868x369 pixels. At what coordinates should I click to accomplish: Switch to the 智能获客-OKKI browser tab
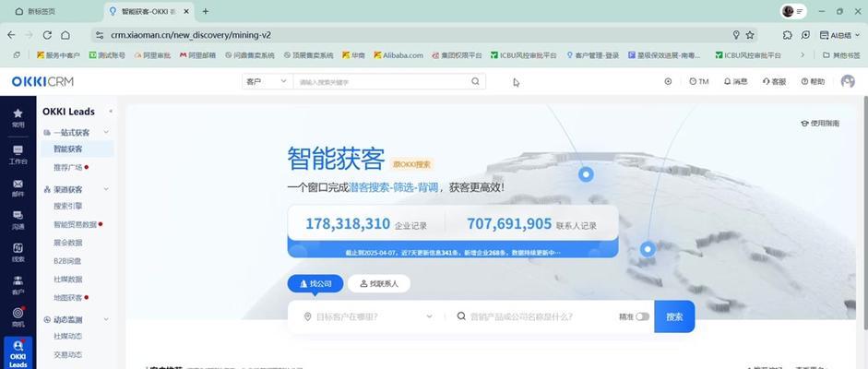(x=148, y=11)
